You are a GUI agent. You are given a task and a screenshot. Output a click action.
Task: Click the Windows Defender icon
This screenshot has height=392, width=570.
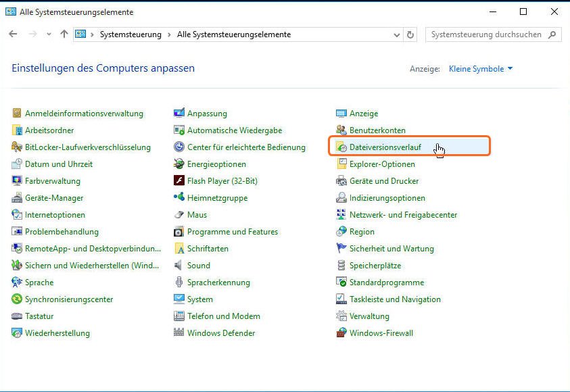point(179,333)
